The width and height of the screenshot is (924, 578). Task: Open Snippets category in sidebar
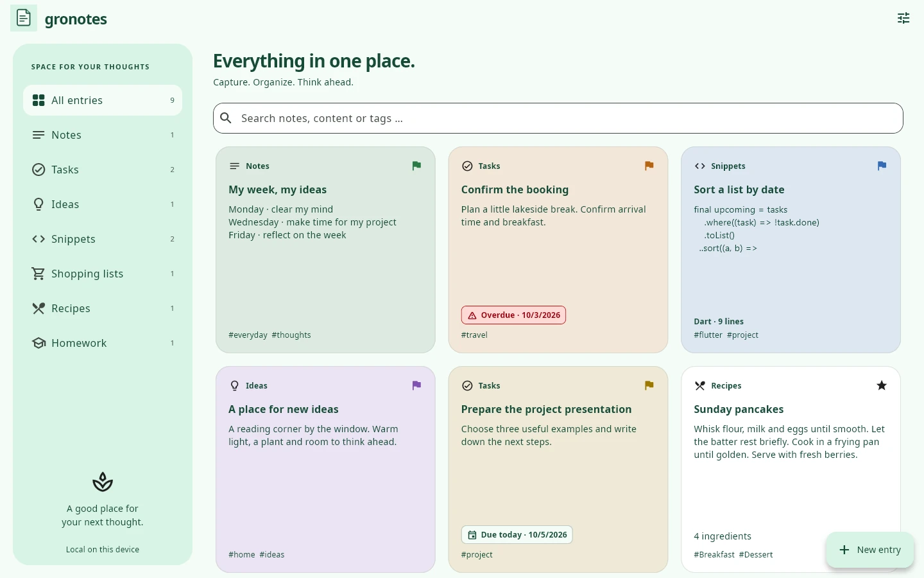tap(103, 239)
